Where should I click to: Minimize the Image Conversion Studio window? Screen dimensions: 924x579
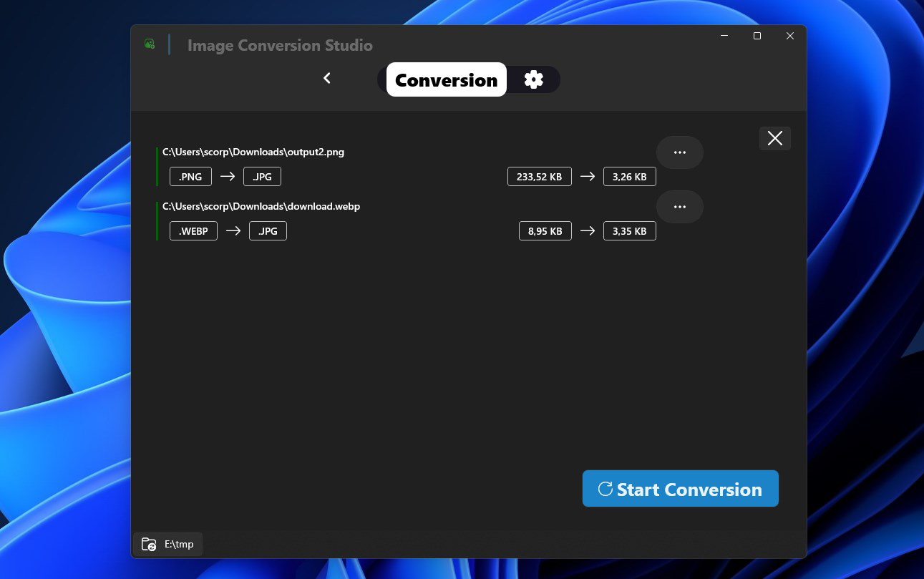(x=724, y=36)
